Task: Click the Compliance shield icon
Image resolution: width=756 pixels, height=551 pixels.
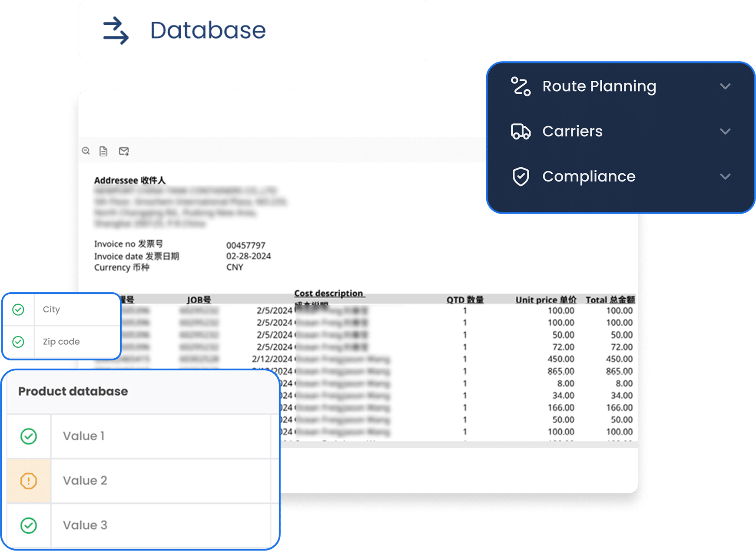Action: (521, 176)
